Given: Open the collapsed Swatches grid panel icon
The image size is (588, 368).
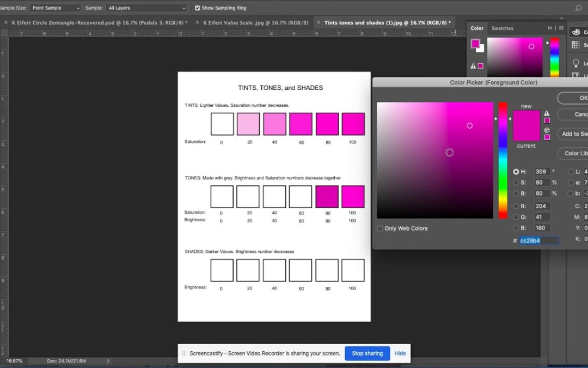Looking at the screenshot, I should [576, 45].
